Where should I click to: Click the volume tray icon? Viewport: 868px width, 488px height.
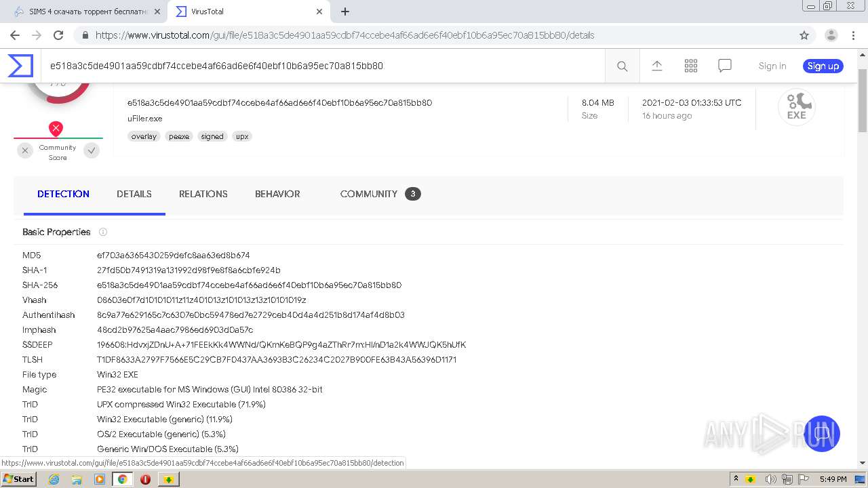point(771,479)
